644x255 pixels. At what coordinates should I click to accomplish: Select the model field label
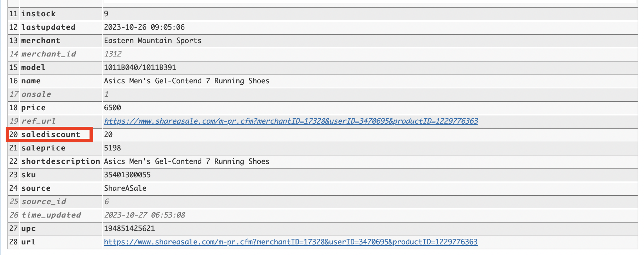tap(33, 67)
